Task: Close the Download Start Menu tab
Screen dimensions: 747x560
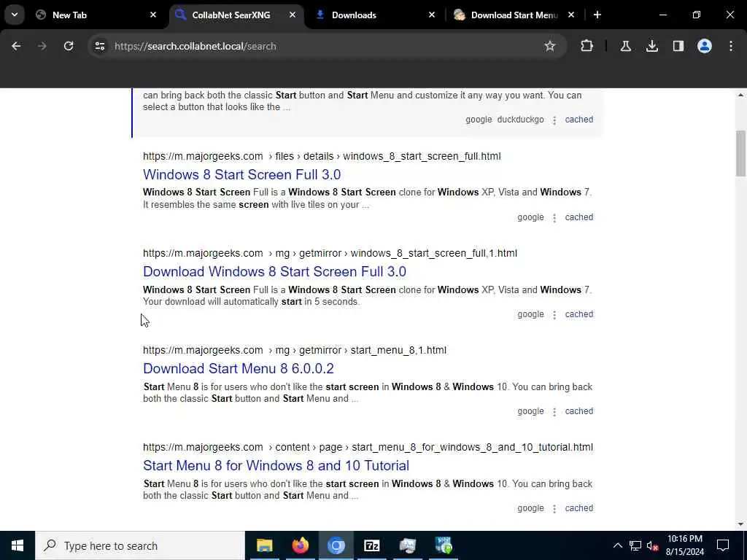Action: [571, 15]
